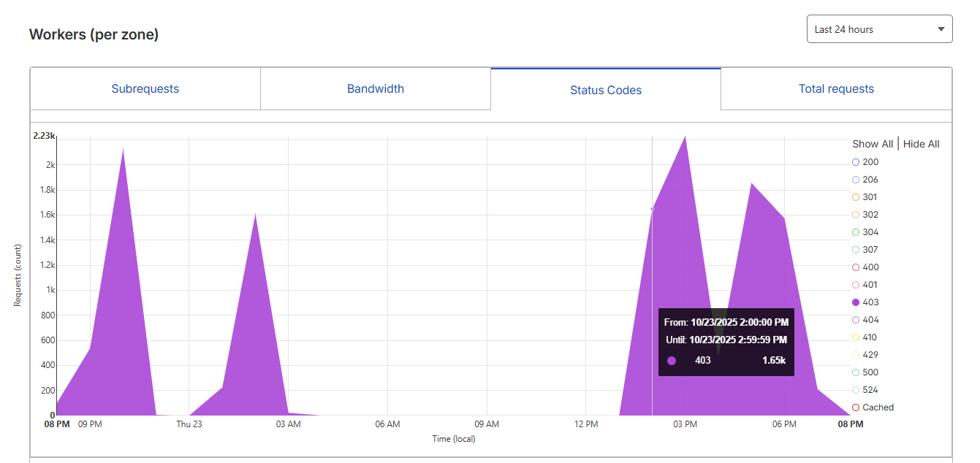The image size is (980, 463).
Task: Click Hide All in the chart legend
Action: coord(922,144)
